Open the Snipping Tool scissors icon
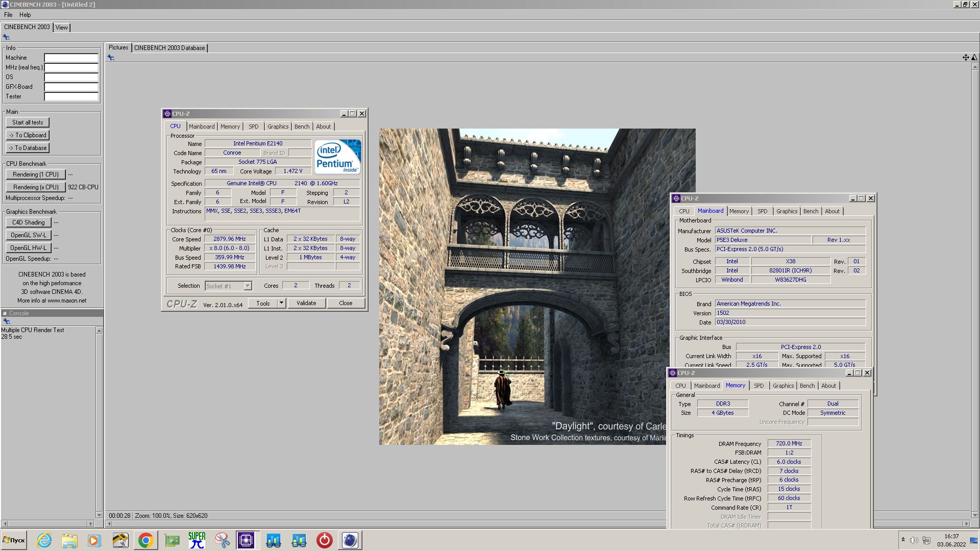Image resolution: width=980 pixels, height=551 pixels. coord(222,540)
